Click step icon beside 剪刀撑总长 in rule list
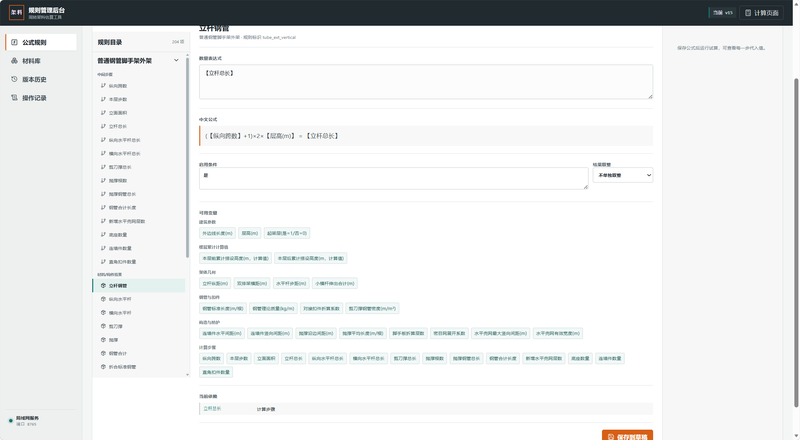The image size is (800, 440). [x=104, y=167]
